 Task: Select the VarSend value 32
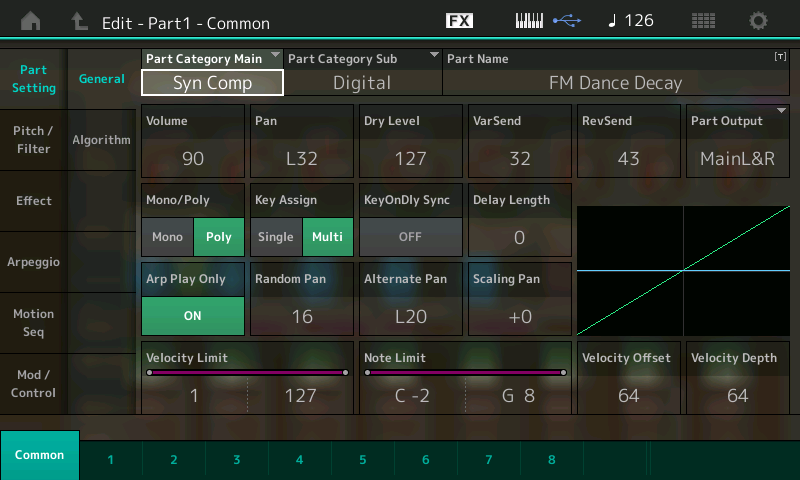tap(520, 159)
